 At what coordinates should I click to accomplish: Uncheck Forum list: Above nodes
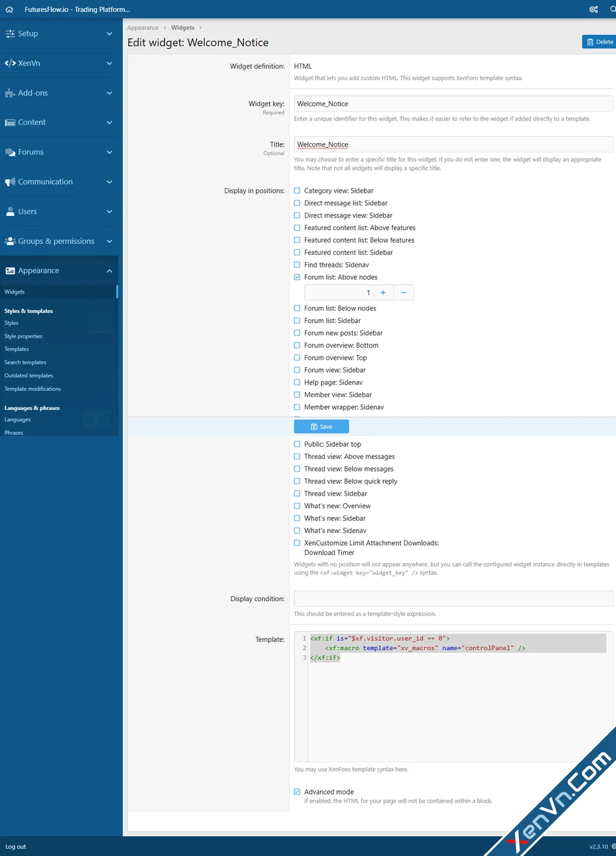tap(297, 278)
